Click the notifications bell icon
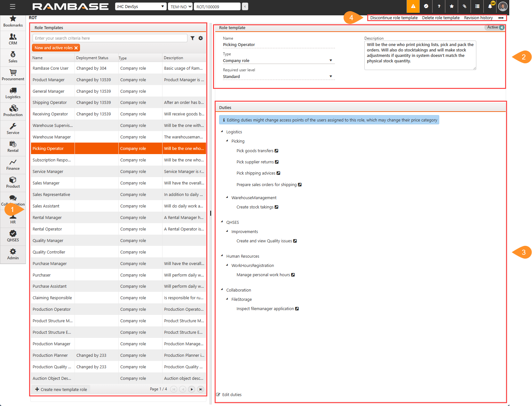 pos(490,6)
